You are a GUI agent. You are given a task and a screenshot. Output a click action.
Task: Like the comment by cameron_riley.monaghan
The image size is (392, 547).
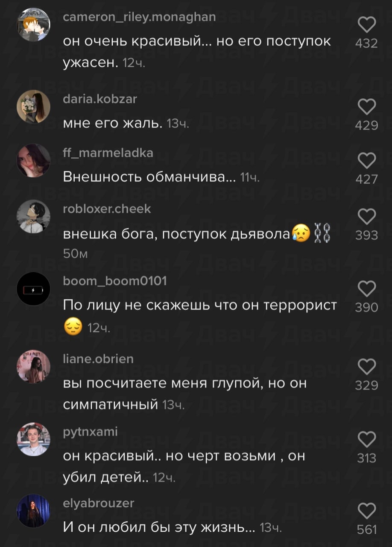point(366,26)
